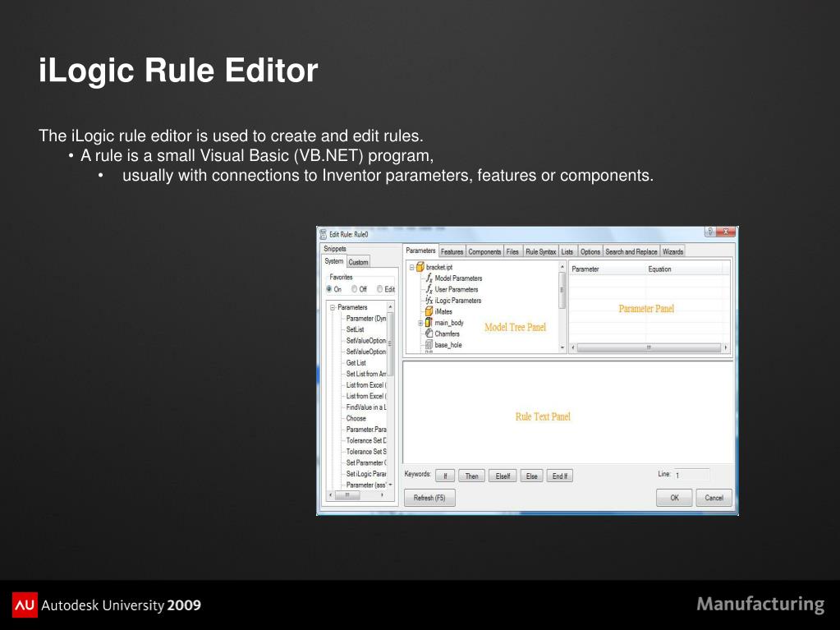Select the Parameter (Dyn snippet

point(366,318)
